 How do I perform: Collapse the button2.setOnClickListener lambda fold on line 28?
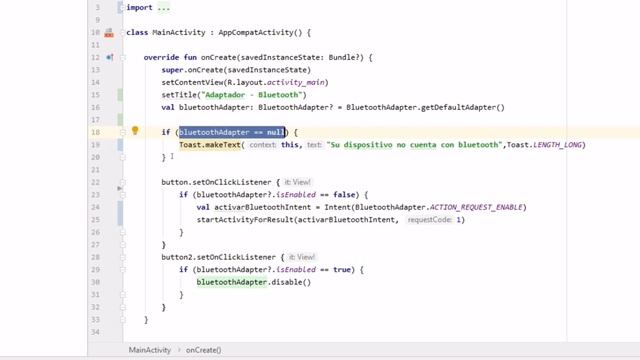click(123, 257)
